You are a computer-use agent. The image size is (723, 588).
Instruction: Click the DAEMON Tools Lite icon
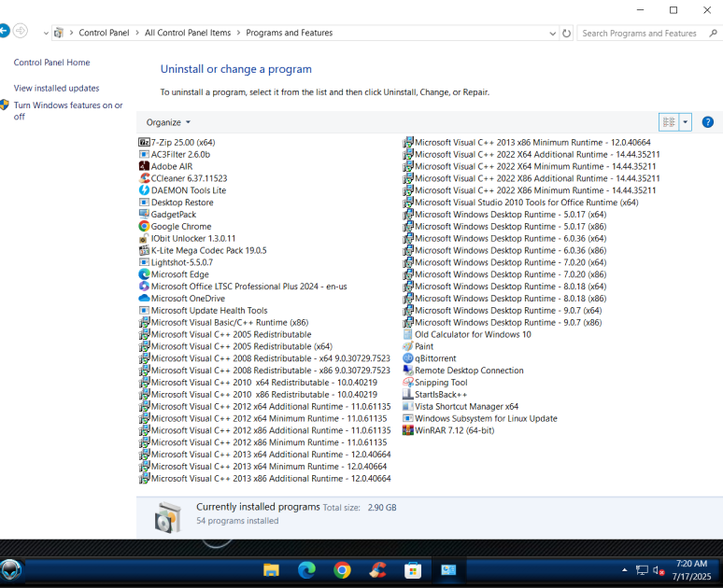pyautogui.click(x=145, y=190)
